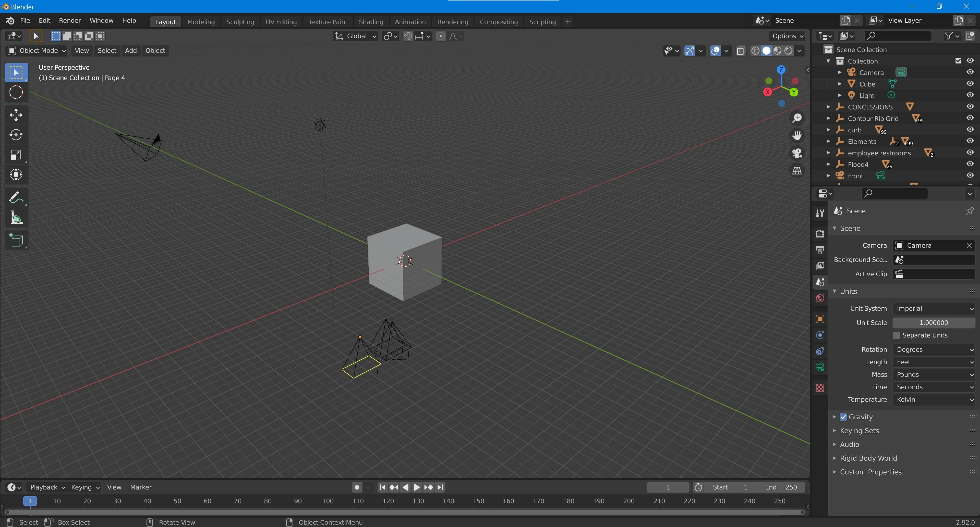The width and height of the screenshot is (980, 527).
Task: Click the Add Cube tool icon
Action: [x=16, y=240]
